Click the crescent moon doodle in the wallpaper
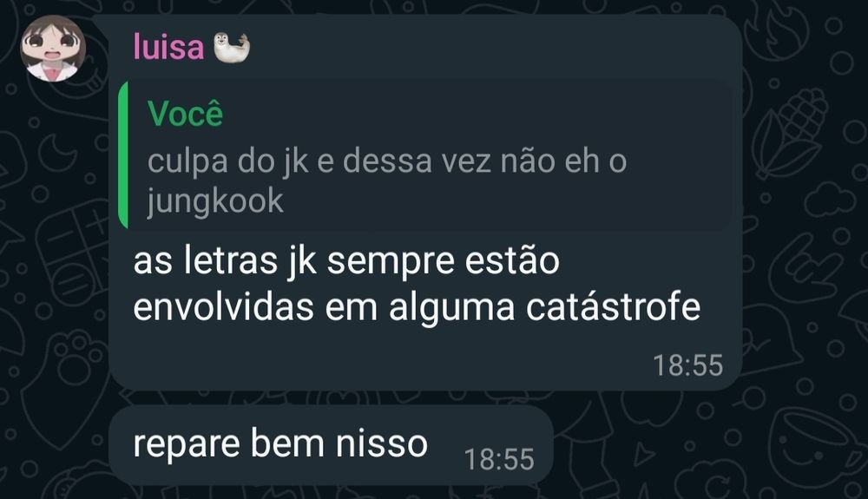This screenshot has height=499, width=868. 56,152
